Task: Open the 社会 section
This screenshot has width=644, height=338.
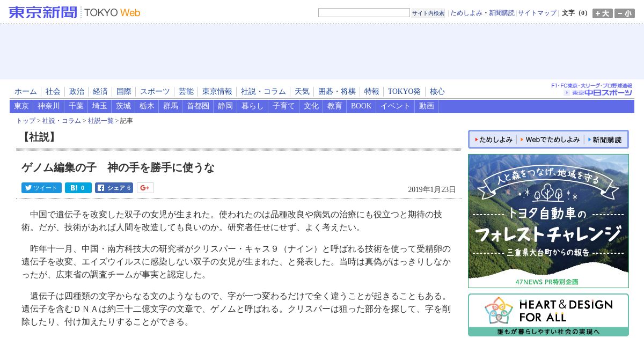Action: 53,92
